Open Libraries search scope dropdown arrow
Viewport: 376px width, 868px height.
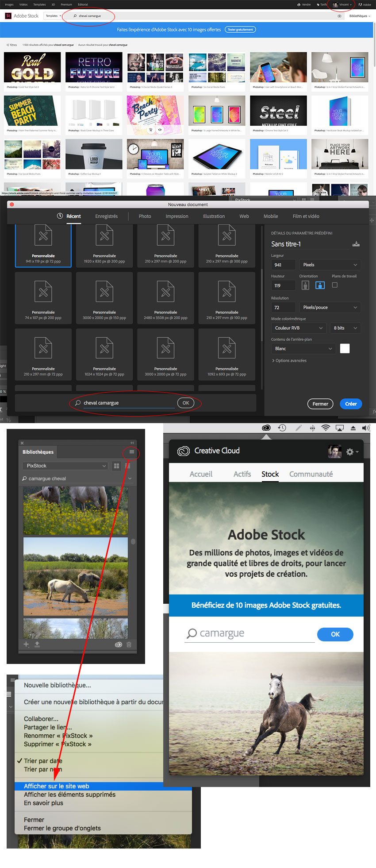pyautogui.click(x=130, y=478)
